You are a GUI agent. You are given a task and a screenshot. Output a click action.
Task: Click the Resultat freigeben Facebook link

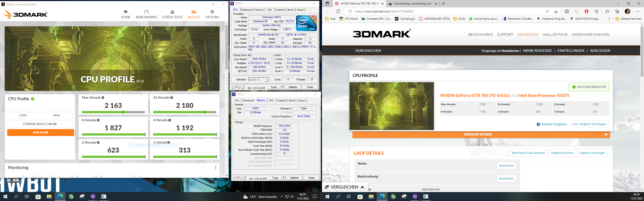click(x=552, y=124)
